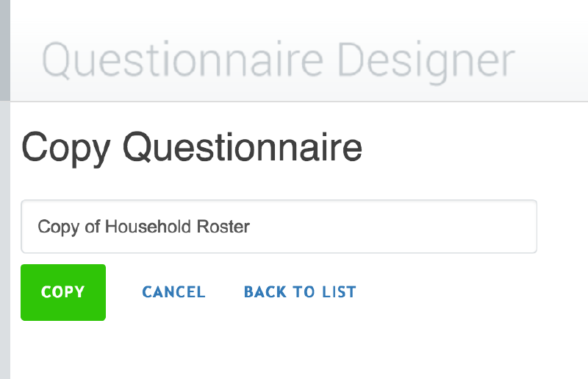Click inside the new questionnaire name box
Screen dimensions: 588x379
[x=279, y=227]
